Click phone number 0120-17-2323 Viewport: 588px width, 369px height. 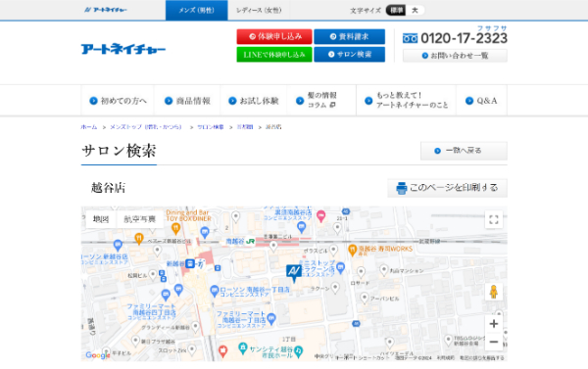[x=464, y=38]
